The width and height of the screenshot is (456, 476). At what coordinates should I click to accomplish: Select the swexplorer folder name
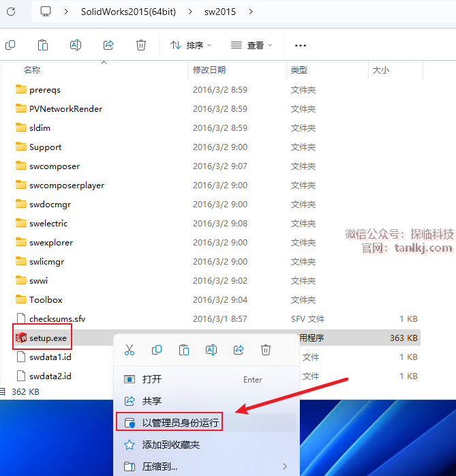click(51, 243)
